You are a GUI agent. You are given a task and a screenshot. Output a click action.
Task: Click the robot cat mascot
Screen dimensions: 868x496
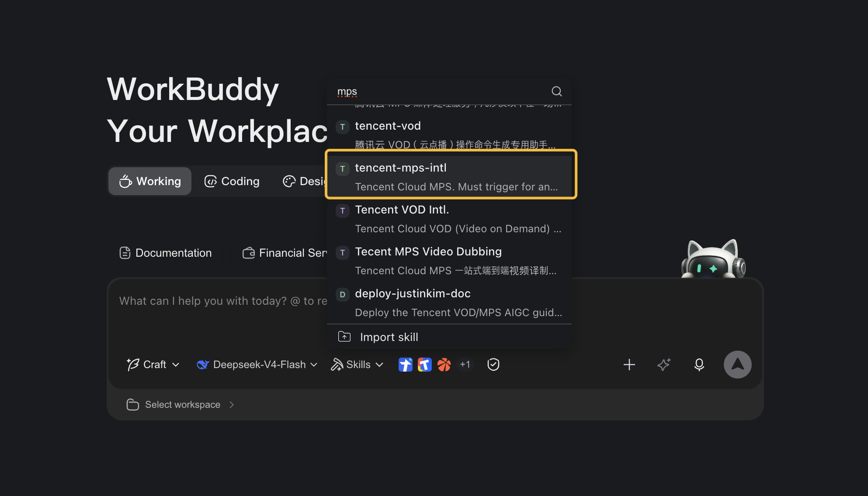pos(713,259)
